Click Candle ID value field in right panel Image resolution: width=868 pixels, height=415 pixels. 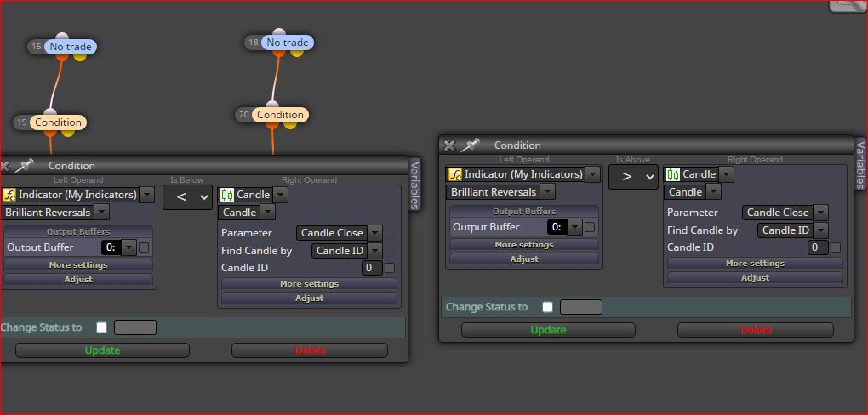[818, 247]
